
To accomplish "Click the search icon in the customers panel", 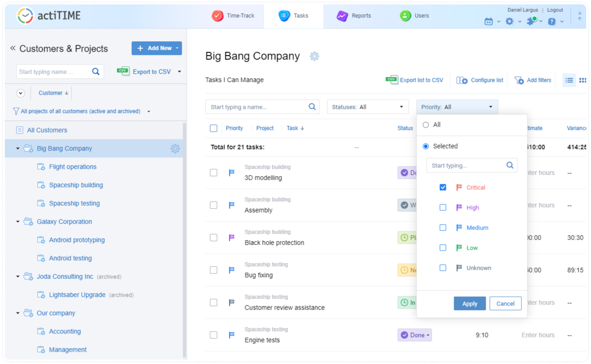I will click(x=96, y=71).
